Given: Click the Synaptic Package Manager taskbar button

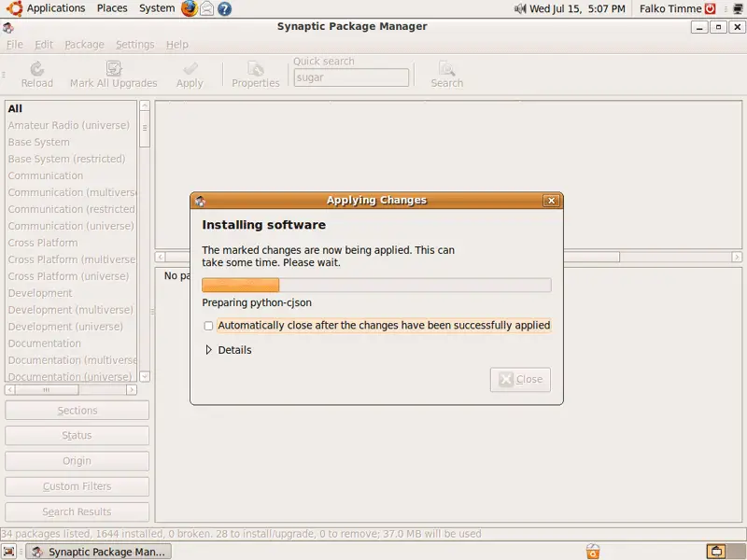Looking at the screenshot, I should (x=98, y=552).
